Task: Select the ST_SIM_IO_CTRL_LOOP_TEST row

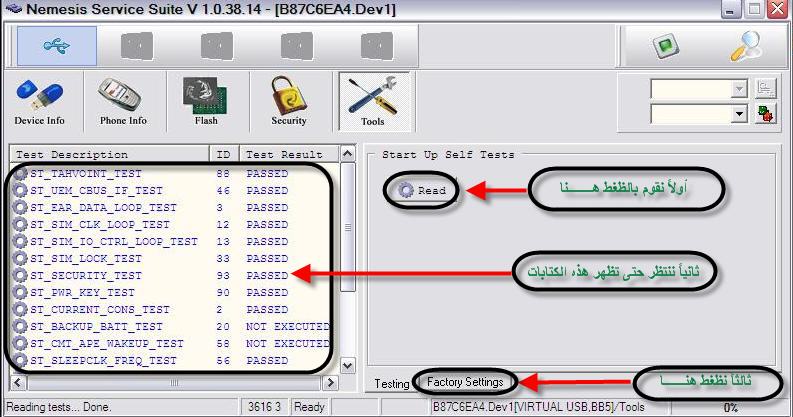Action: [175, 242]
